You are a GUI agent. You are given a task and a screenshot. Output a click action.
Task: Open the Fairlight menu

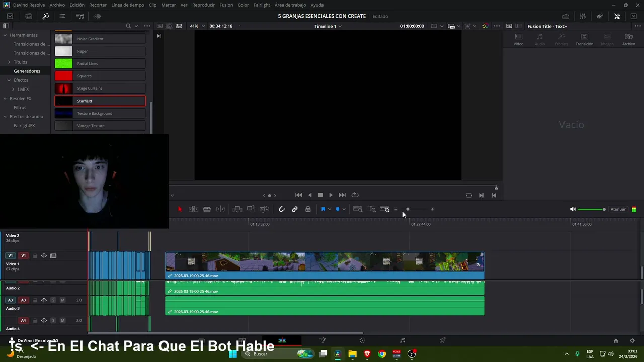pyautogui.click(x=262, y=5)
